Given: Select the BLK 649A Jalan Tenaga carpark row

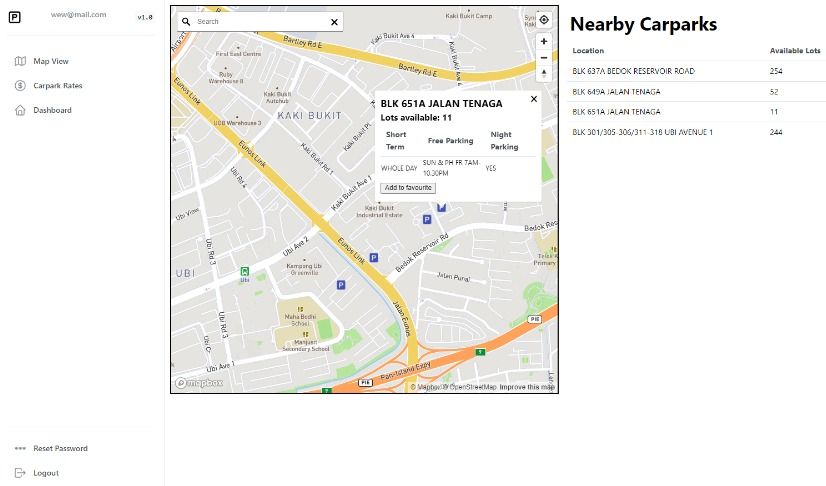Looking at the screenshot, I should [x=616, y=91].
